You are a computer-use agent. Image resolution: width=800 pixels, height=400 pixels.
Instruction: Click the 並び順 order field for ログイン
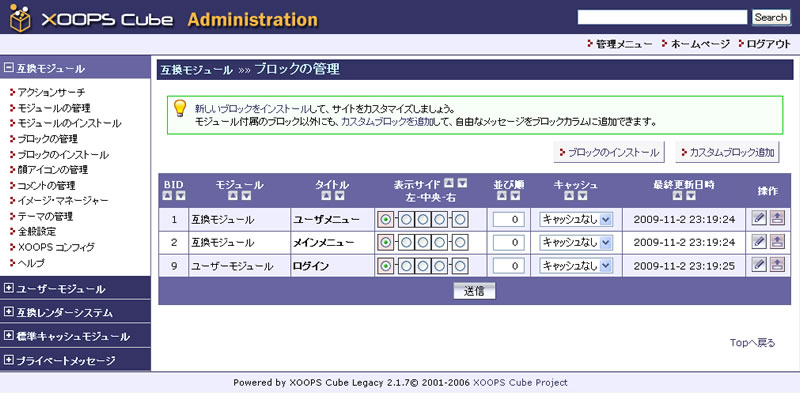tap(509, 265)
